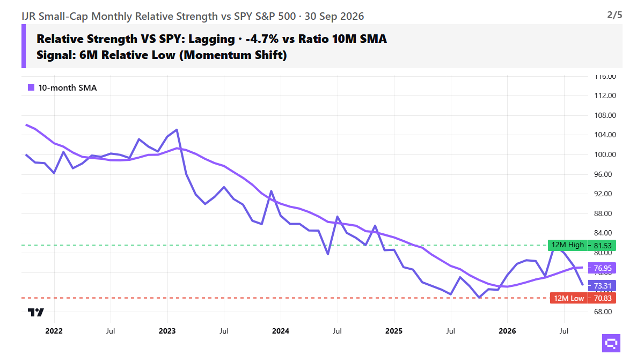Screen dimensions: 644x362
Task: Click the 76.95 SMA value tag
Action: [603, 268]
